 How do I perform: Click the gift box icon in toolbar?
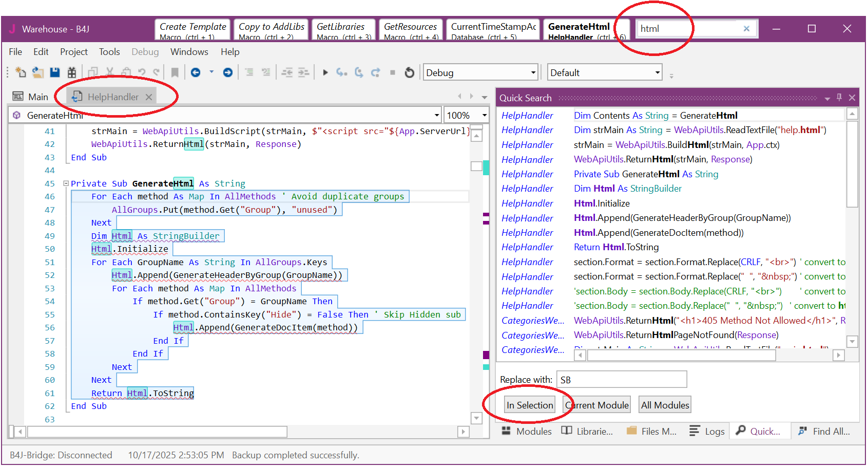(72, 72)
